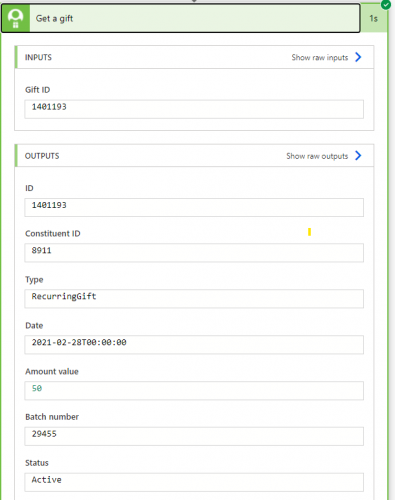Click the Batch number field with 29455
Viewport: 395px width, 500px height.
click(194, 436)
